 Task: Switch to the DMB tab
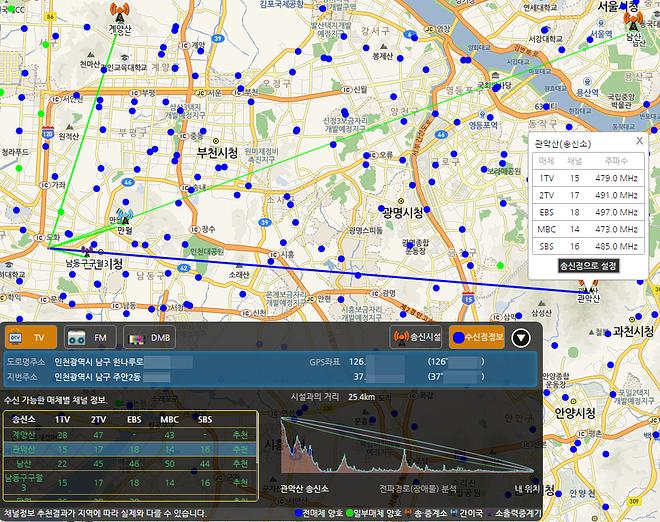(x=153, y=338)
